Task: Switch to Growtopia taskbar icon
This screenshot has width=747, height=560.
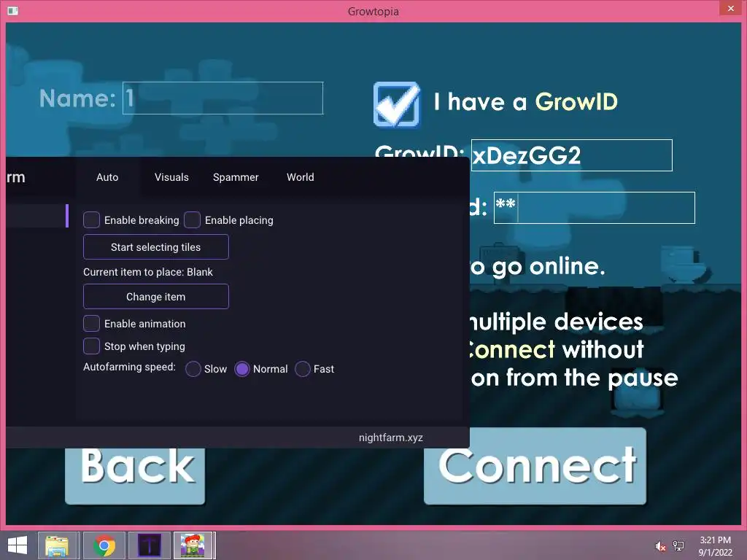Action: pyautogui.click(x=193, y=545)
